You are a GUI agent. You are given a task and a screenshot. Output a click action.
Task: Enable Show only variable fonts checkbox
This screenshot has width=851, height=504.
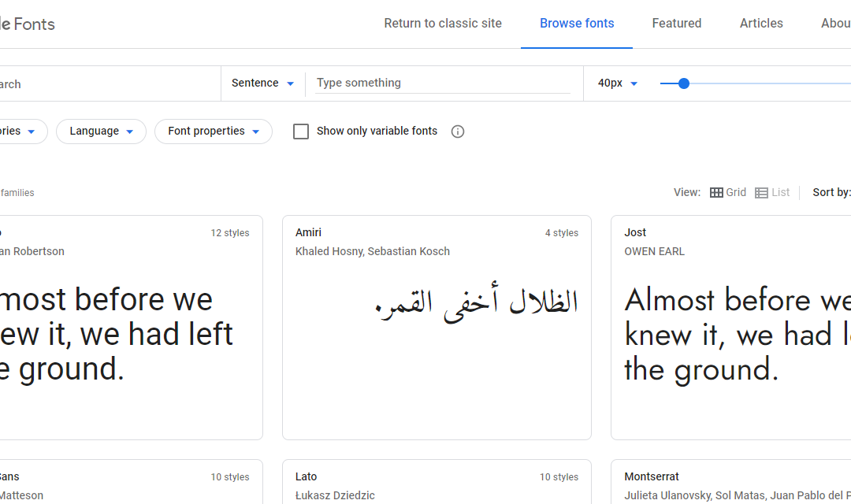pyautogui.click(x=301, y=132)
